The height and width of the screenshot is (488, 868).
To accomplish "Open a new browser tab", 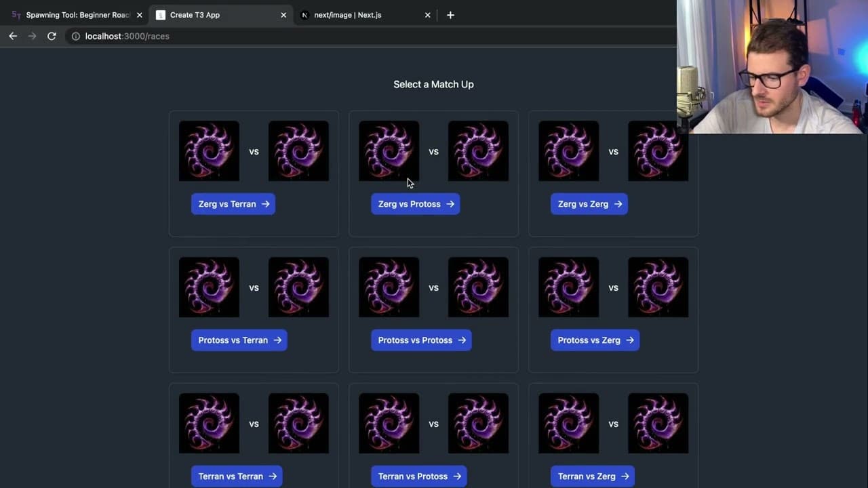I will (x=450, y=15).
